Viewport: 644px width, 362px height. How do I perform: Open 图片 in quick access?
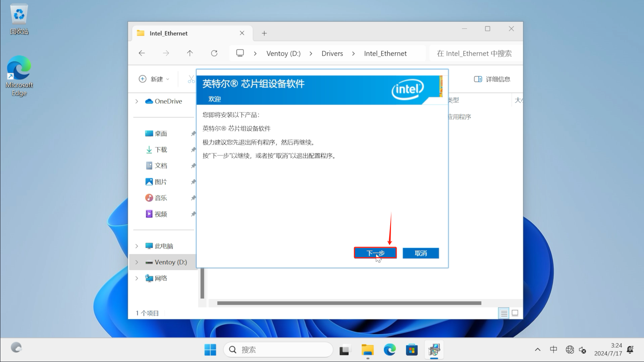tap(156, 182)
